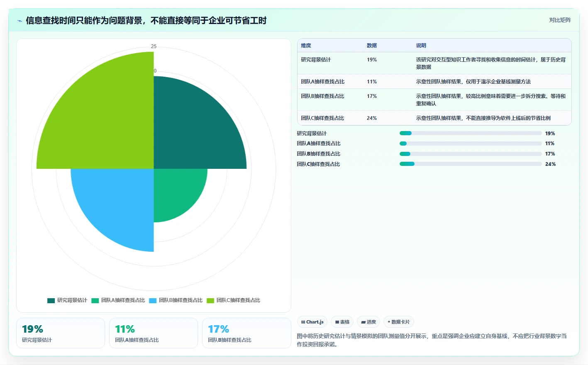Screen dimensions: 588x365
Task: Open the 19% 研究背景估计 stat card
Action: point(61,333)
